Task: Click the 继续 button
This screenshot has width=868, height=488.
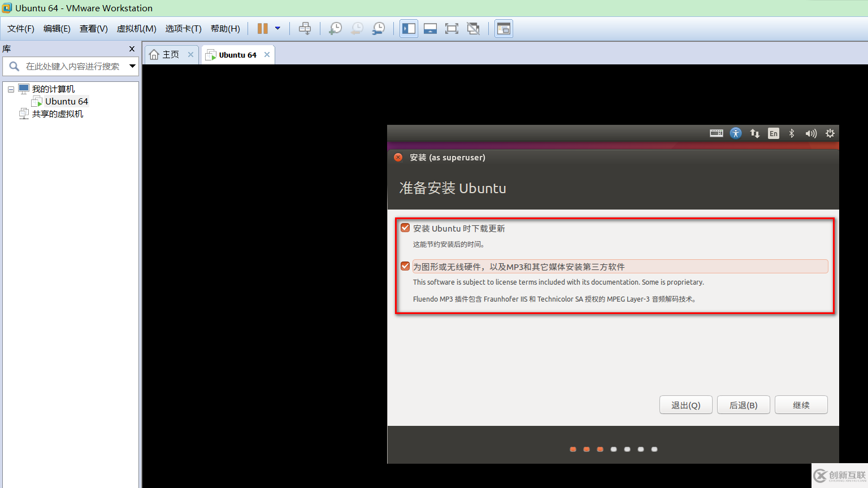Action: point(801,405)
